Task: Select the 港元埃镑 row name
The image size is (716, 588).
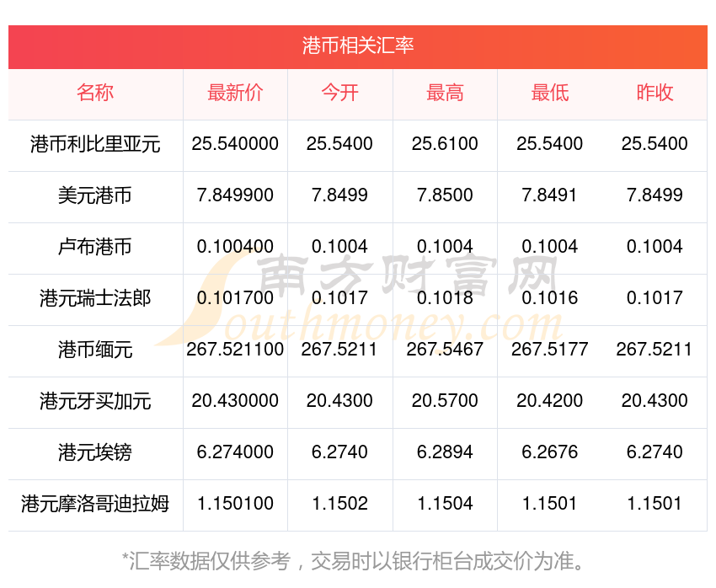Action: click(95, 452)
